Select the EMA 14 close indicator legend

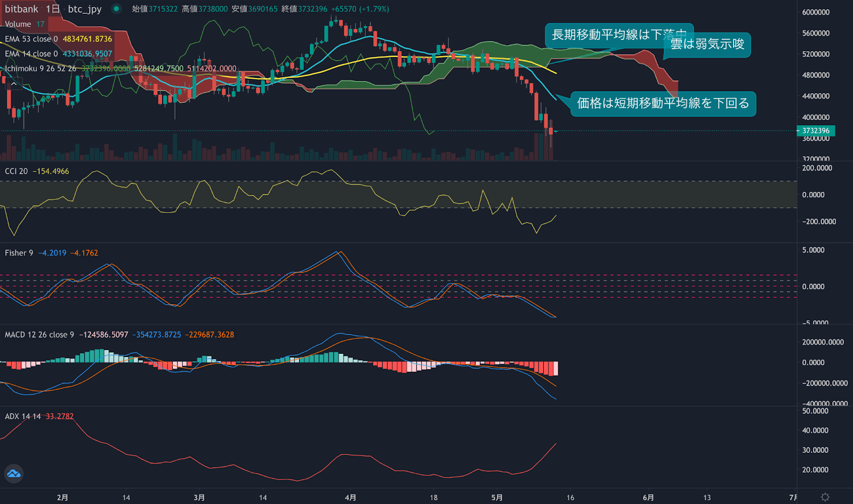(x=32, y=53)
